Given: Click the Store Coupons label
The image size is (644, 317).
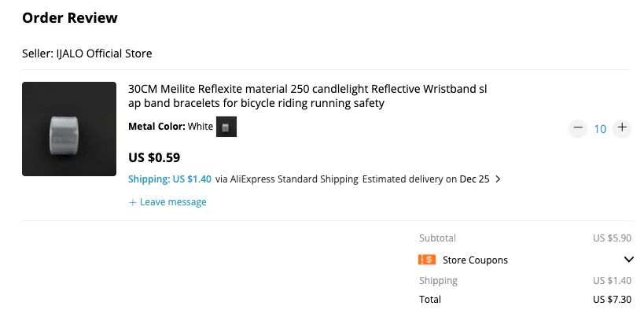Looking at the screenshot, I should click(x=475, y=260).
